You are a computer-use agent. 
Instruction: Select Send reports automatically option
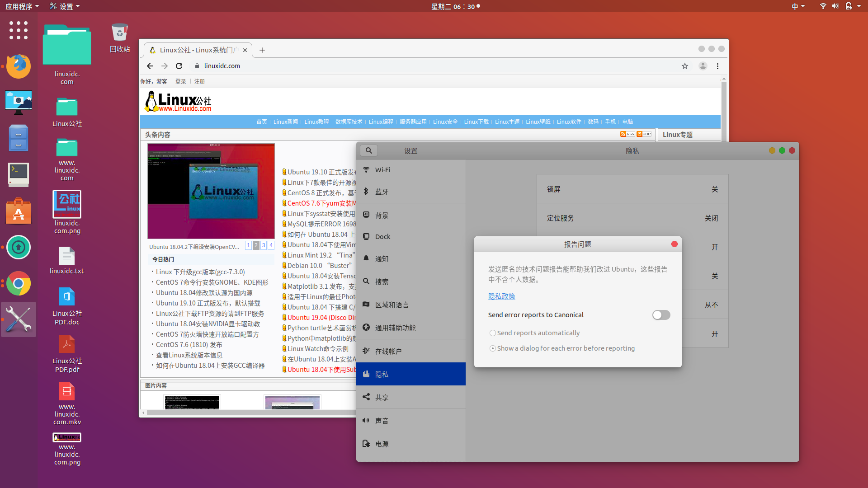point(534,333)
